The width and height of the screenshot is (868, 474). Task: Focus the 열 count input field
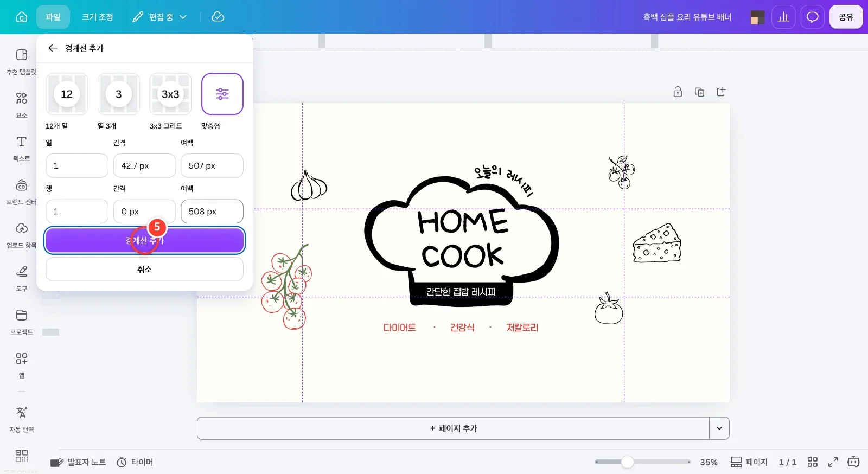[77, 165]
